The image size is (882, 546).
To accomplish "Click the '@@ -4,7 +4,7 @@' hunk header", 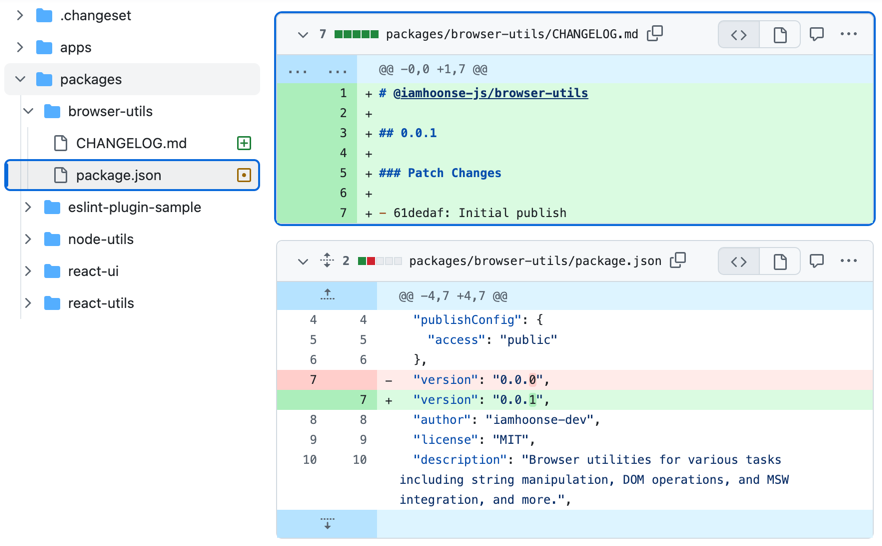I will point(453,296).
